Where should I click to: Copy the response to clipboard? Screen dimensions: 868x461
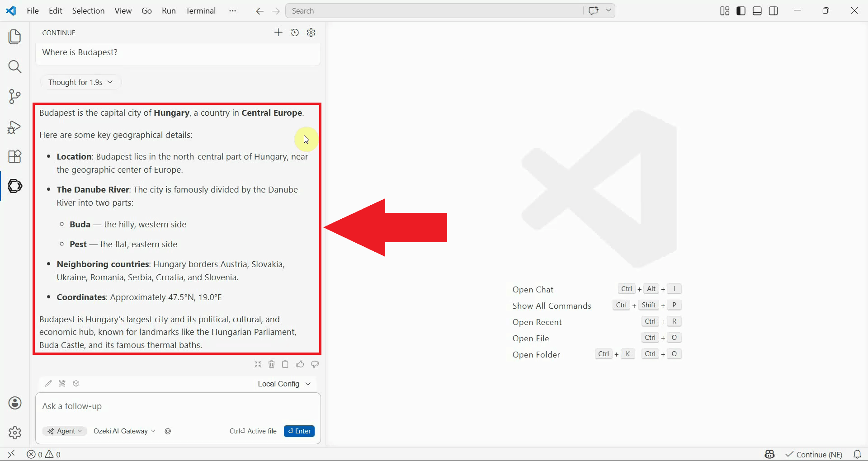(x=285, y=364)
